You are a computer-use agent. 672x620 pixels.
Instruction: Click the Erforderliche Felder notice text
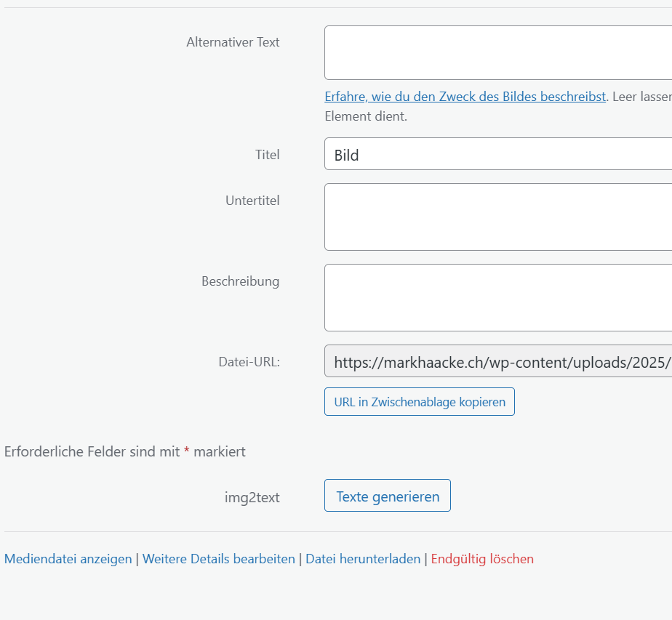(92, 451)
